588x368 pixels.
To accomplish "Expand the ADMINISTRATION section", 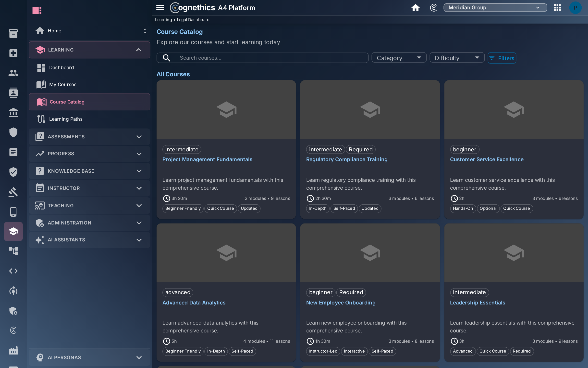I will [89, 223].
